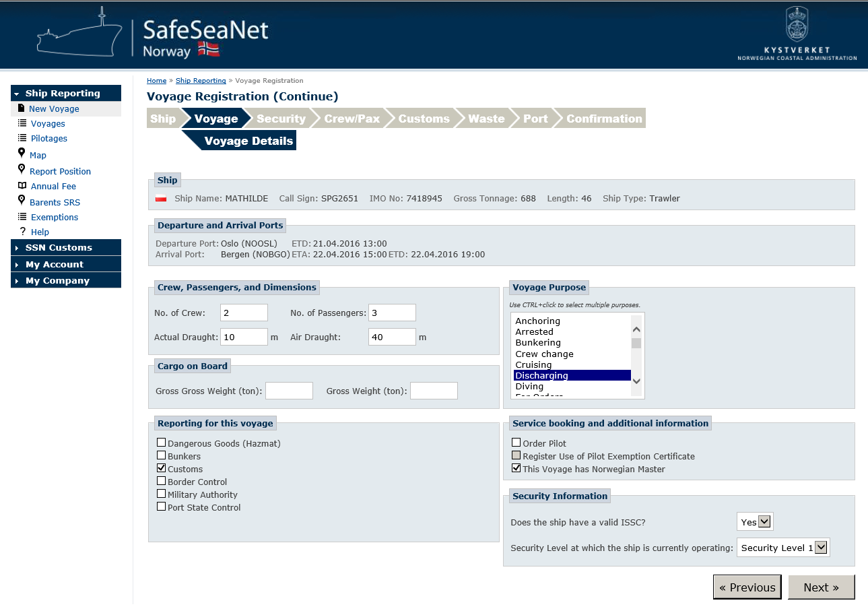Expand the My Company menu section
Viewport: 868px width, 613px height.
(x=66, y=280)
